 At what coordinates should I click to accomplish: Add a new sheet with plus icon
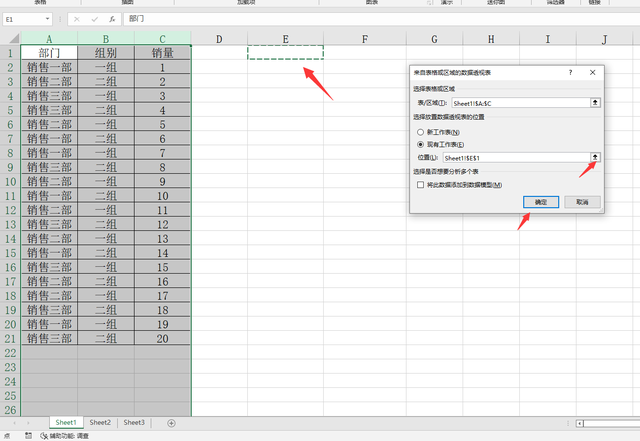click(x=171, y=423)
